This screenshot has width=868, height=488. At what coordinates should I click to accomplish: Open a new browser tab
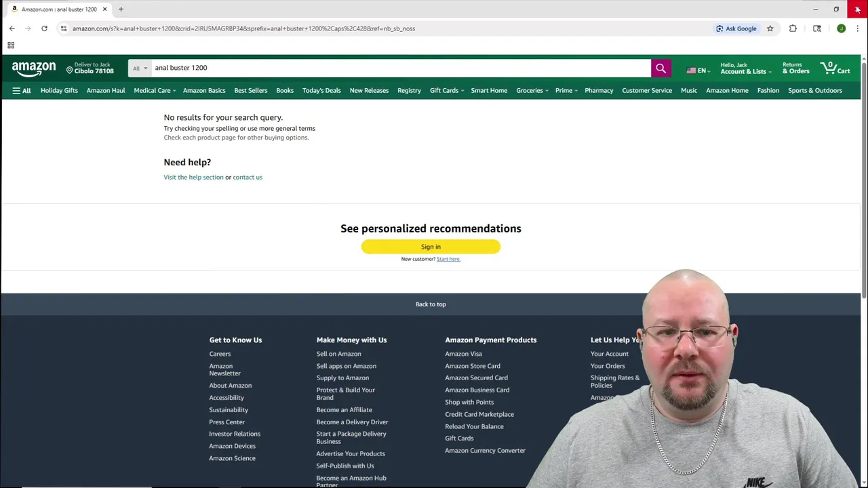[121, 9]
